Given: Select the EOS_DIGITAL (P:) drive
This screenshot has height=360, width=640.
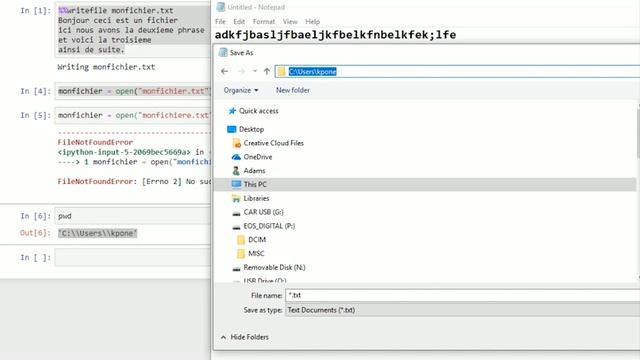Looking at the screenshot, I should click(x=269, y=226).
